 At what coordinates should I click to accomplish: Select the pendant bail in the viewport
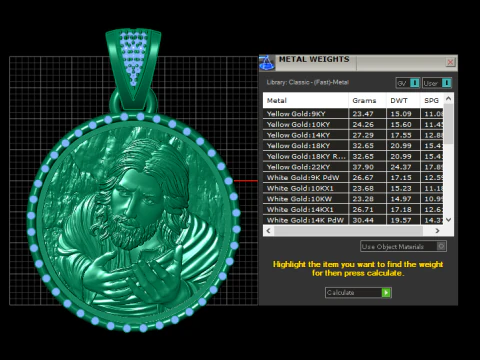pos(133,70)
